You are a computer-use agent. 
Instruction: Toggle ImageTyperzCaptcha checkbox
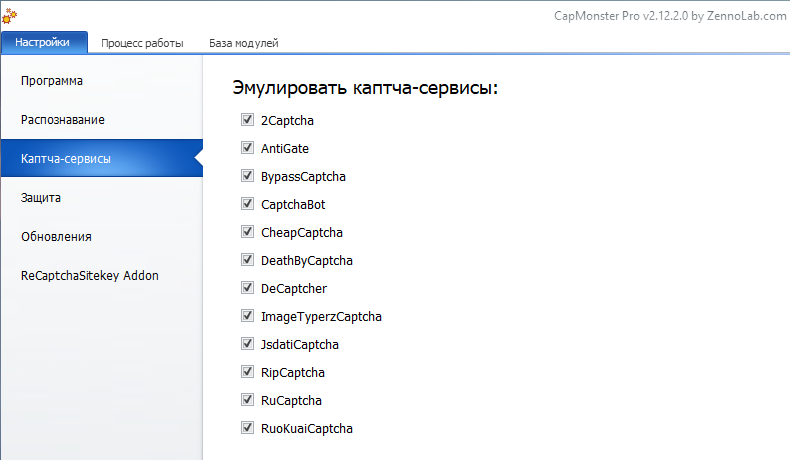[247, 316]
